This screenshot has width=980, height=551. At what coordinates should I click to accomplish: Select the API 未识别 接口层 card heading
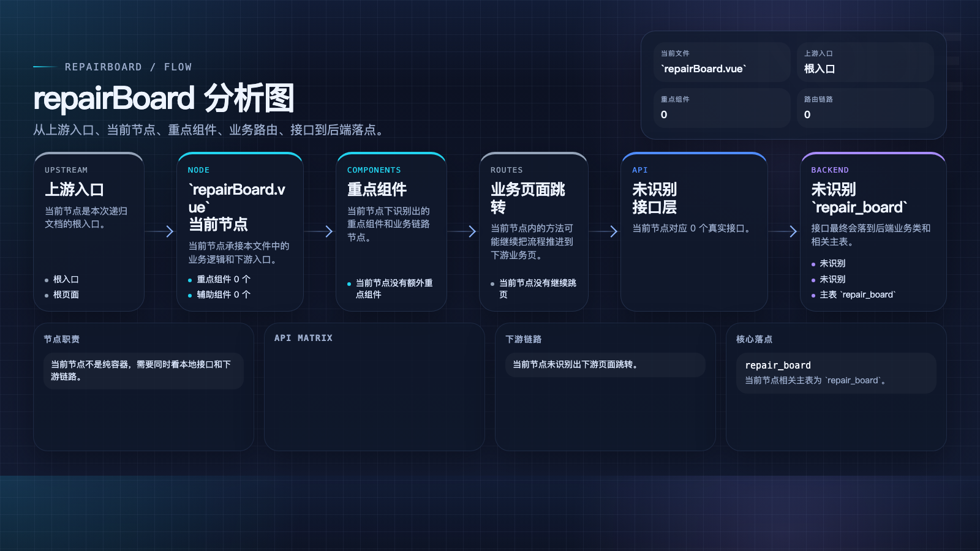[654, 198]
